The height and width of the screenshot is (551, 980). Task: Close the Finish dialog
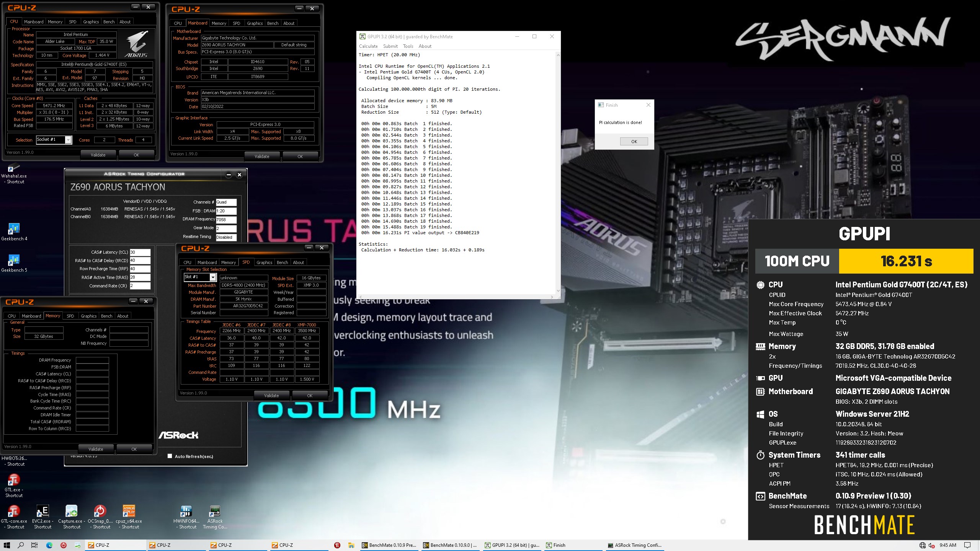tap(648, 105)
